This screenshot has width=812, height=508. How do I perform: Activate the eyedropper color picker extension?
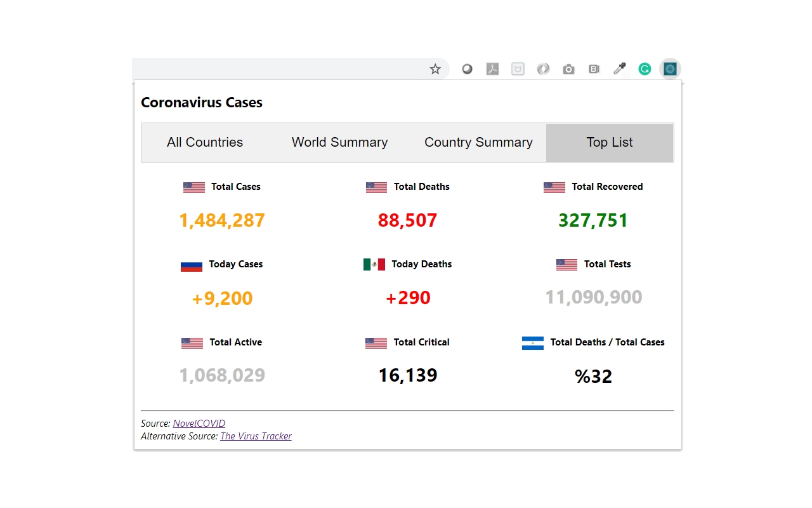click(619, 69)
